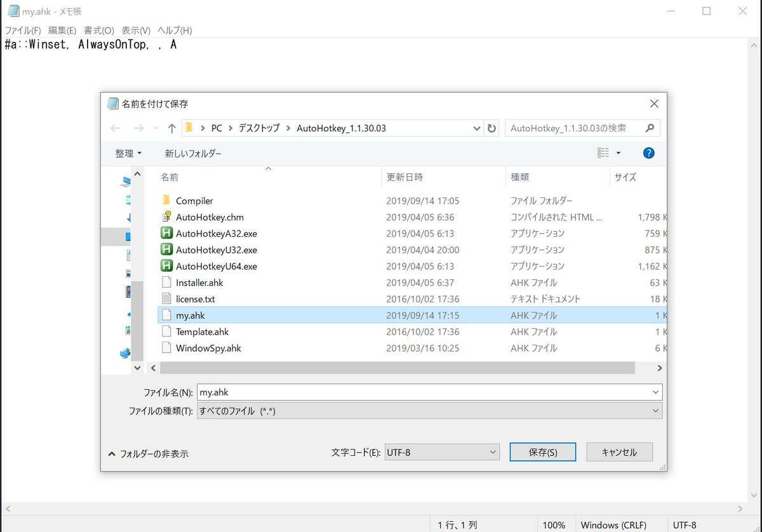Create a folder with 新しいフォルダー
Image resolution: width=762 pixels, height=532 pixels.
(x=193, y=154)
